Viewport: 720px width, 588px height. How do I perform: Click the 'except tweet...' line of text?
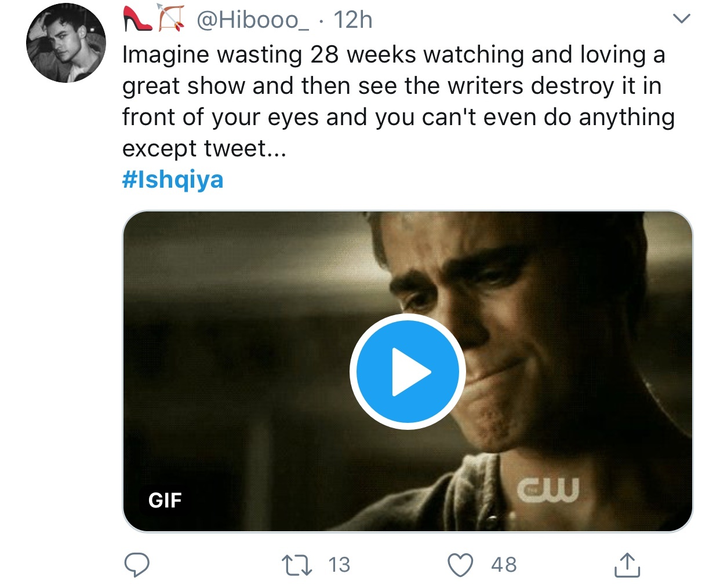pos(204,149)
